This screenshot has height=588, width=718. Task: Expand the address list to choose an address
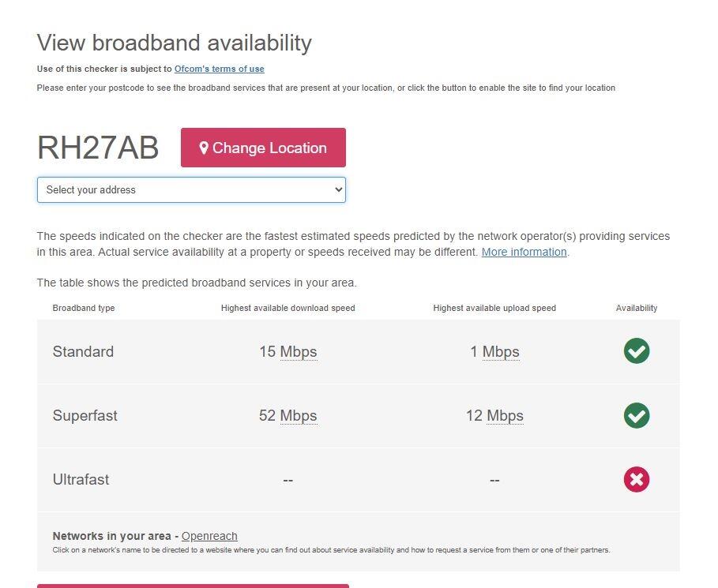pyautogui.click(x=191, y=189)
